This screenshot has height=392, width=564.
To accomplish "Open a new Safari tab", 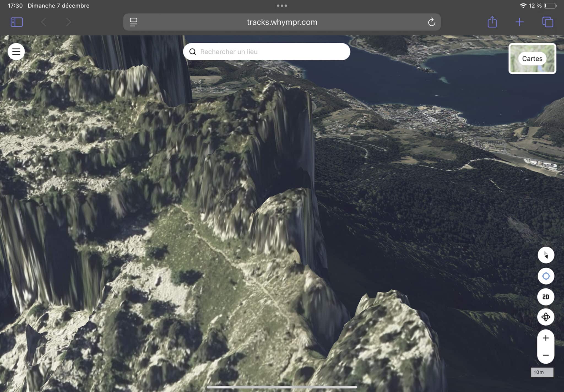I will tap(519, 22).
